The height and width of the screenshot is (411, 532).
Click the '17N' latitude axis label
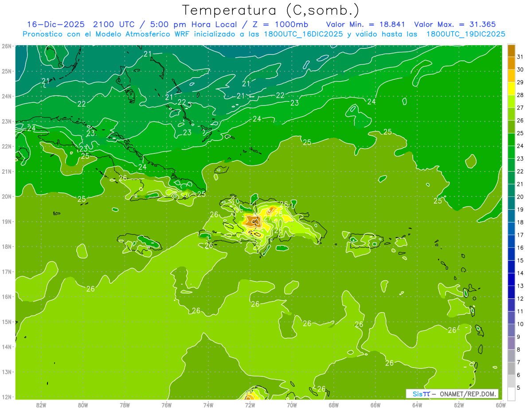tap(7, 271)
